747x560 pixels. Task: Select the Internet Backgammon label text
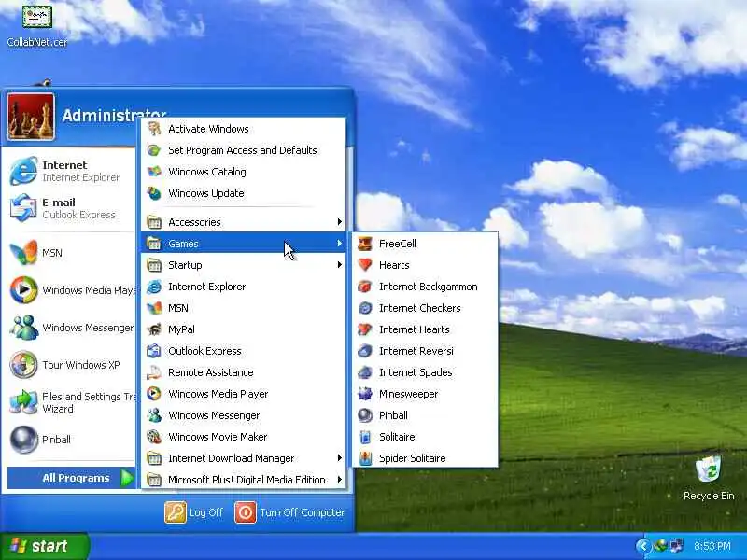tap(429, 287)
